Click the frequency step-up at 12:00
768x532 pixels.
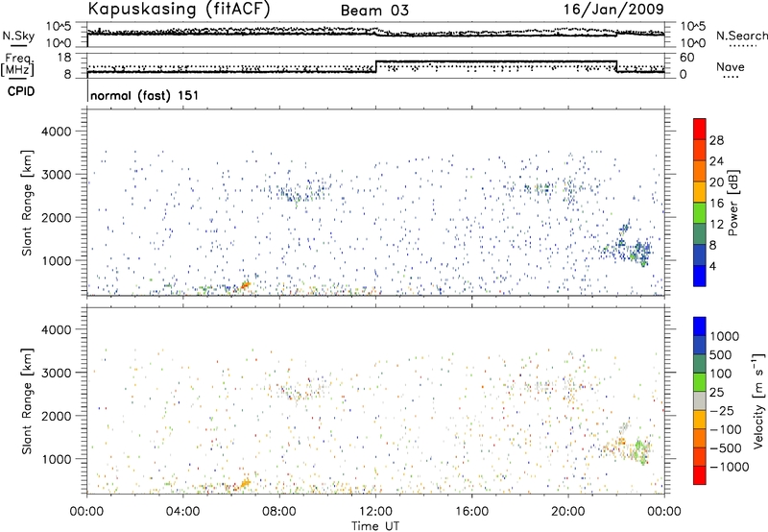(375, 66)
